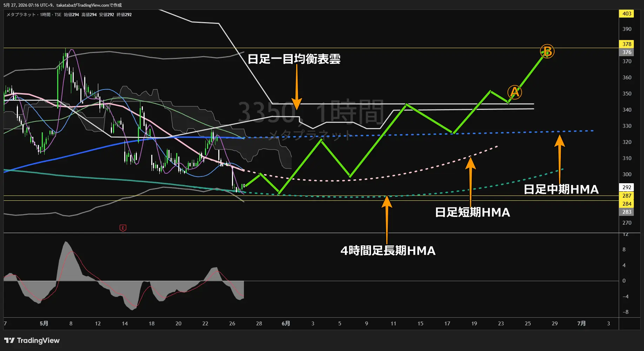Viewport: 644px width, 351px height.
Task: Click date 14 on the time axis
Action: click(x=125, y=324)
